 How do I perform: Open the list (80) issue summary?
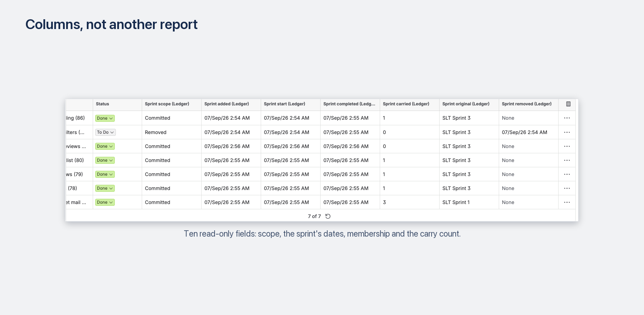(x=75, y=160)
